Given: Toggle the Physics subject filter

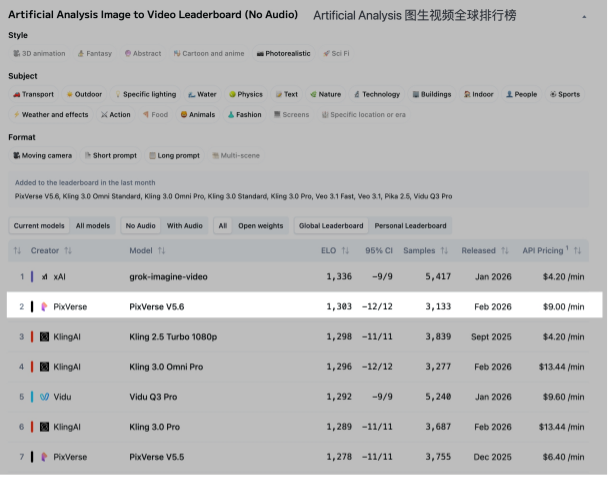Looking at the screenshot, I should pos(245,94).
